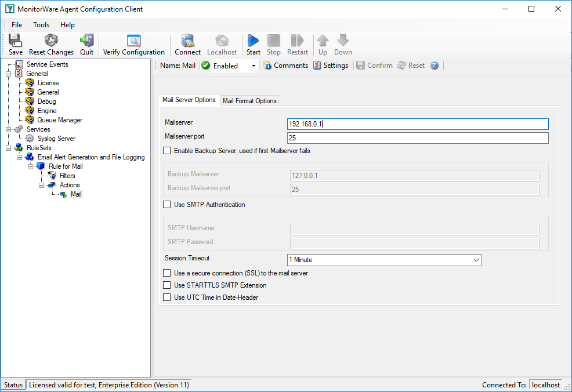Image resolution: width=572 pixels, height=392 pixels.
Task: Check Use STARTTLS SMTP Extension
Action: pos(166,285)
